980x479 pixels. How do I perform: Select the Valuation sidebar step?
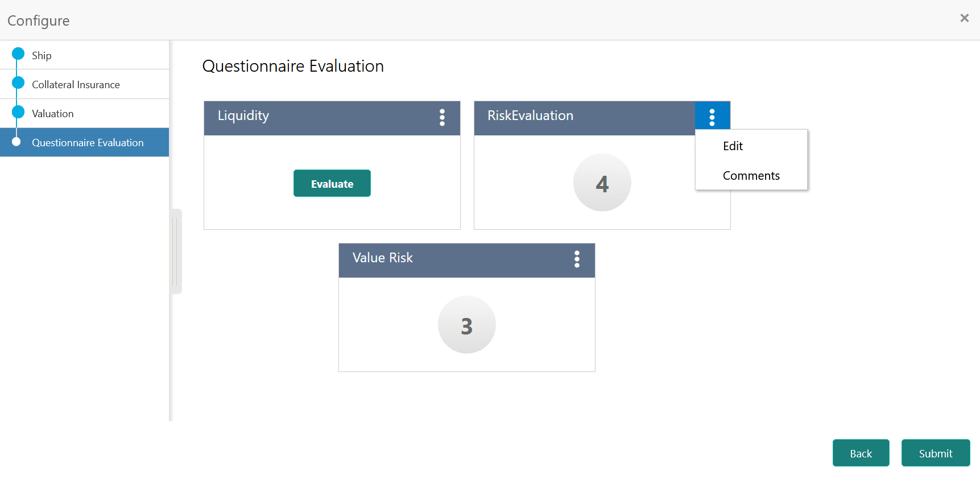tap(52, 113)
